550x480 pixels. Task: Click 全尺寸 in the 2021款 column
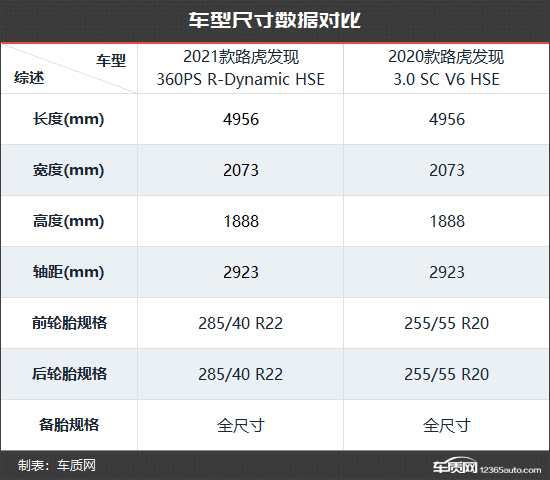[241, 425]
